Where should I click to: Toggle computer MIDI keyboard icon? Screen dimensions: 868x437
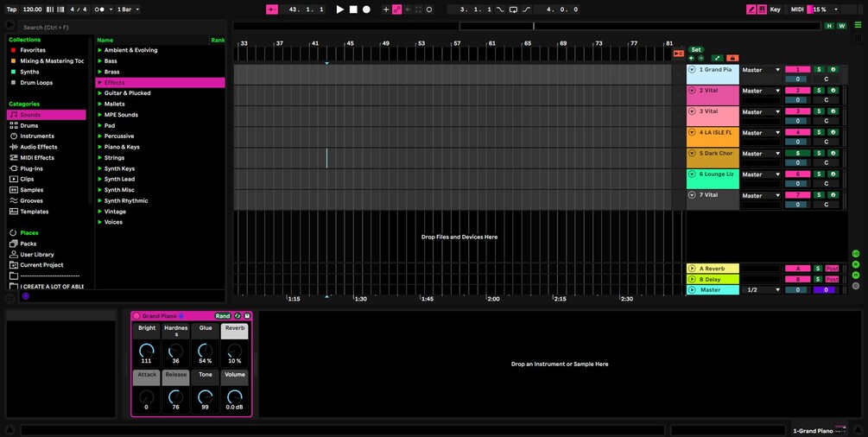point(762,9)
